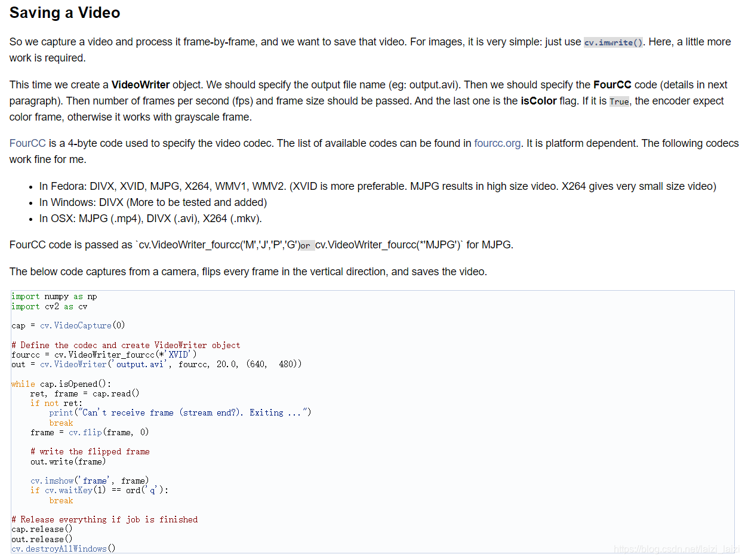Click the 'Saving a Video' heading
Screen dimensions: 745x560
tap(64, 13)
